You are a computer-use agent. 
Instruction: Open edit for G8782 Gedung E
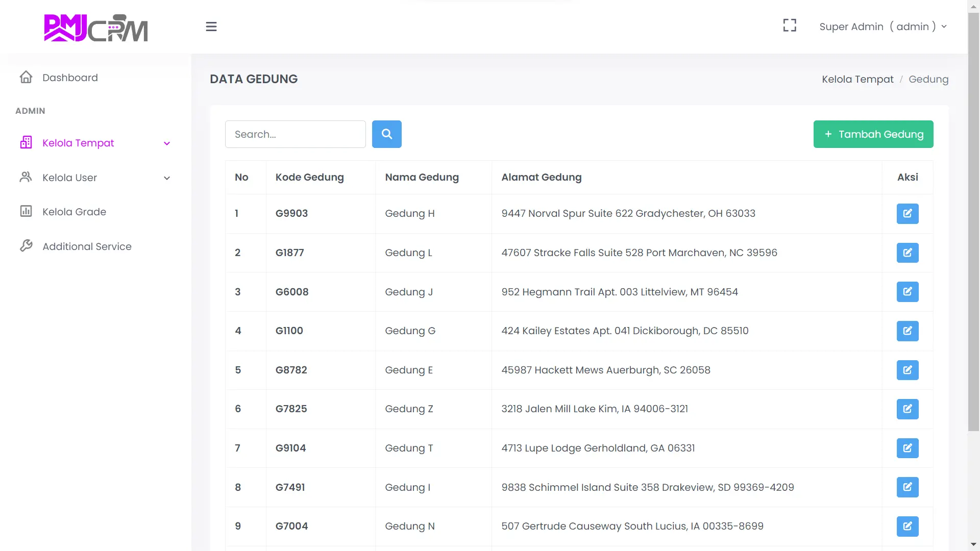coord(907,370)
